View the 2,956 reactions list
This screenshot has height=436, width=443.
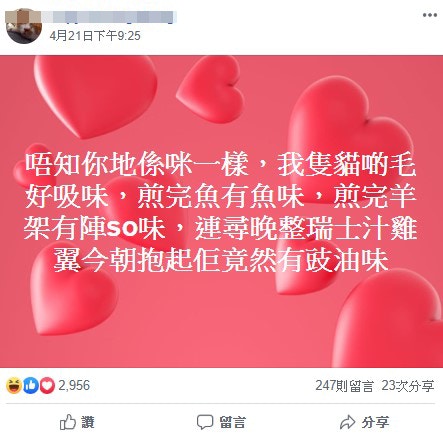click(74, 385)
